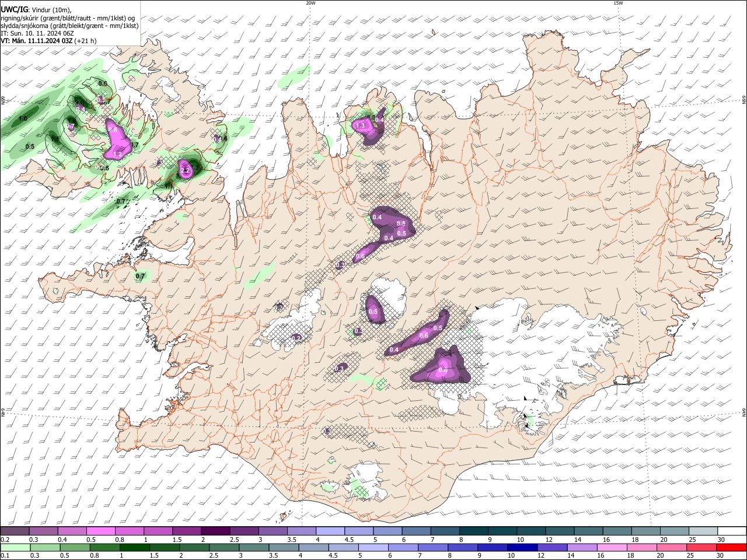
Task: Click the snow legend swatch between 0.2 and 0.3
Action: pyautogui.click(x=15, y=531)
